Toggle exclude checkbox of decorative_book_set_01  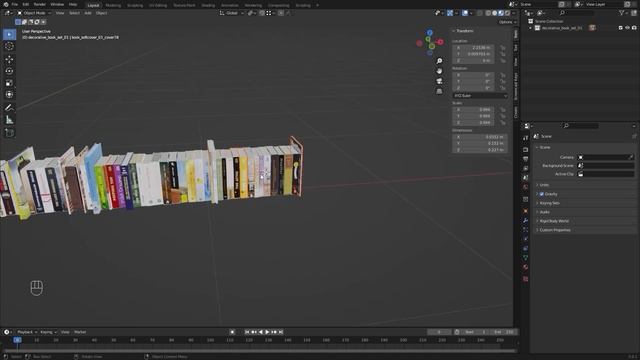click(621, 28)
